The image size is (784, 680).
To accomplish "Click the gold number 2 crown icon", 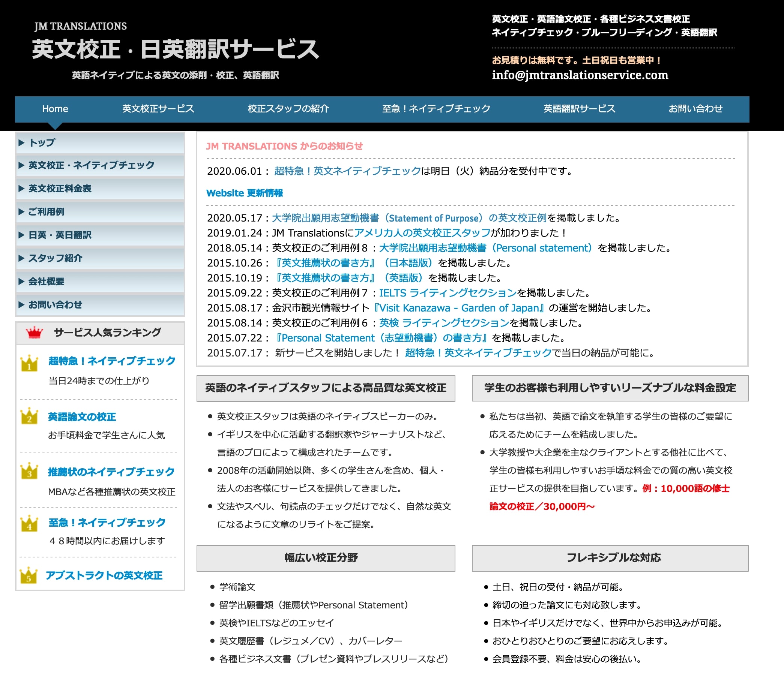I will [x=29, y=416].
